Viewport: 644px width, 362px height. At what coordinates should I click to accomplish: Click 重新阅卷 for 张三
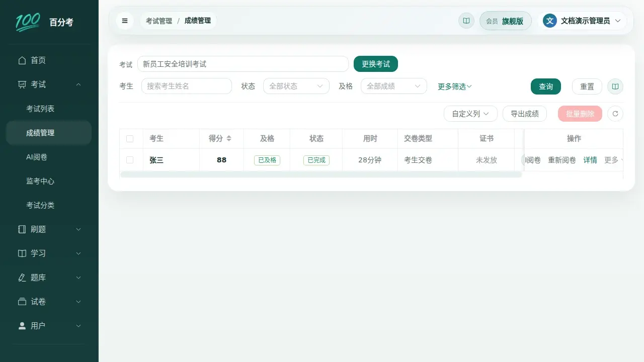(562, 160)
